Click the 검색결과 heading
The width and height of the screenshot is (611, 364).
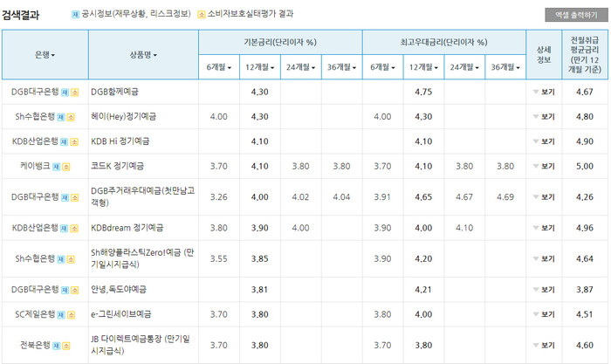click(21, 15)
